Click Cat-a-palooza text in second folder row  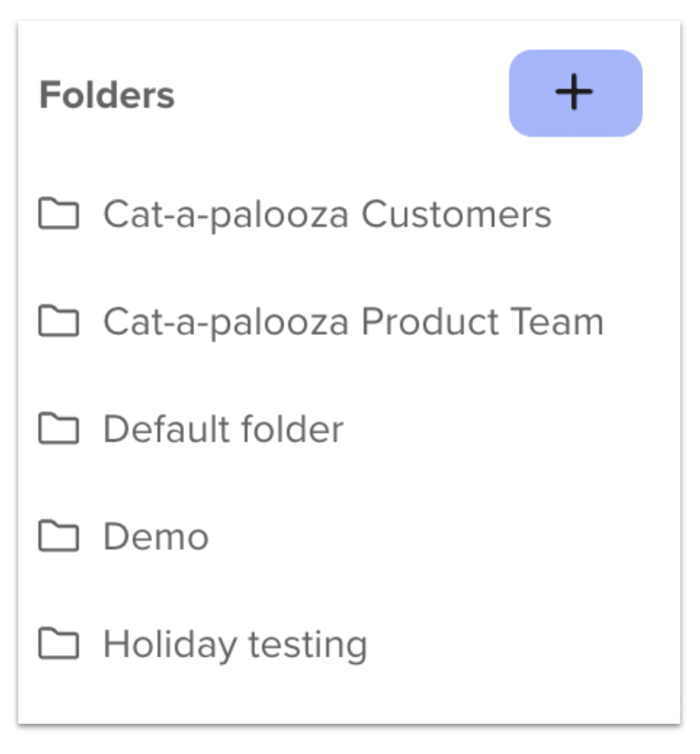226,322
